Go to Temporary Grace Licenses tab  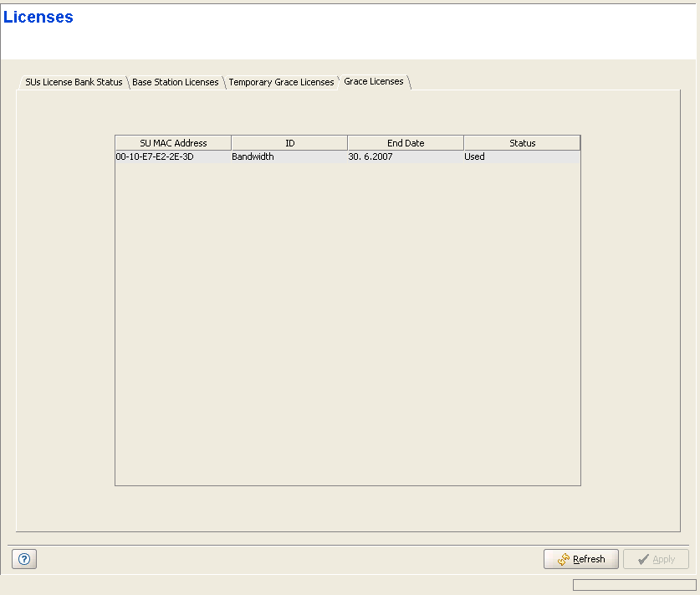281,82
